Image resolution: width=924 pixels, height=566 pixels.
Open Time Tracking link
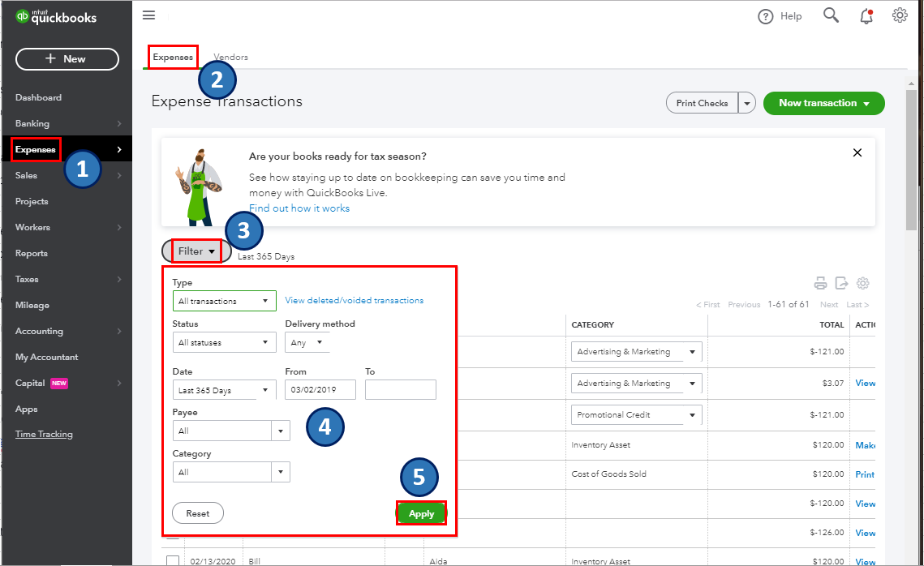pos(44,434)
